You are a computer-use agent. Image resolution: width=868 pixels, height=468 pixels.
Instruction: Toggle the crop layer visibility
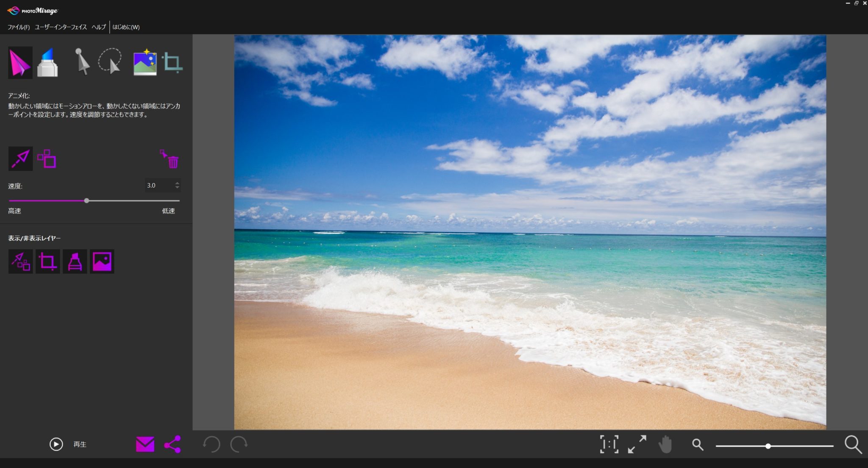[47, 261]
